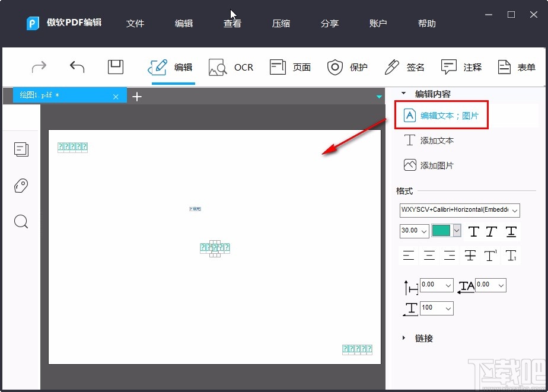Select the 签名 (Signature) tool
This screenshot has height=392, width=548.
tap(404, 67)
